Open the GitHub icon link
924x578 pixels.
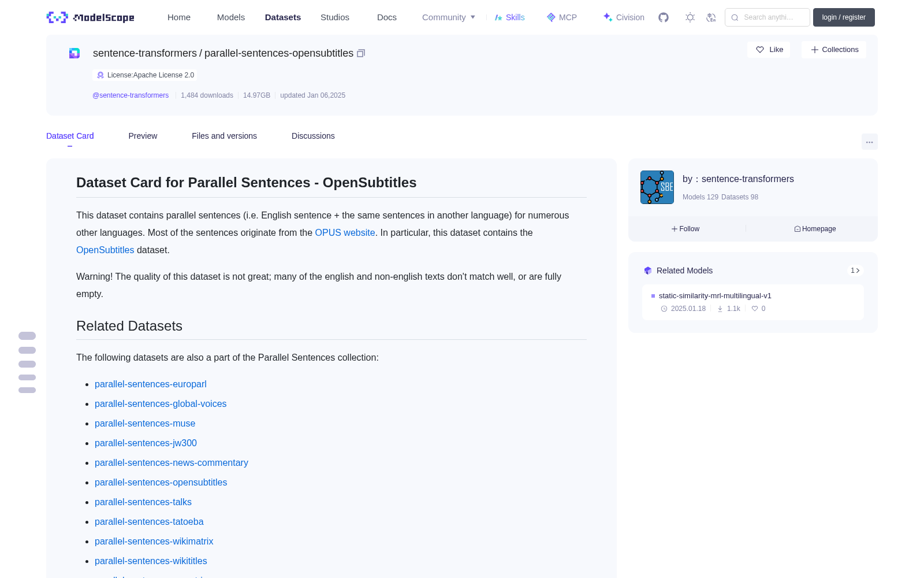(x=664, y=17)
